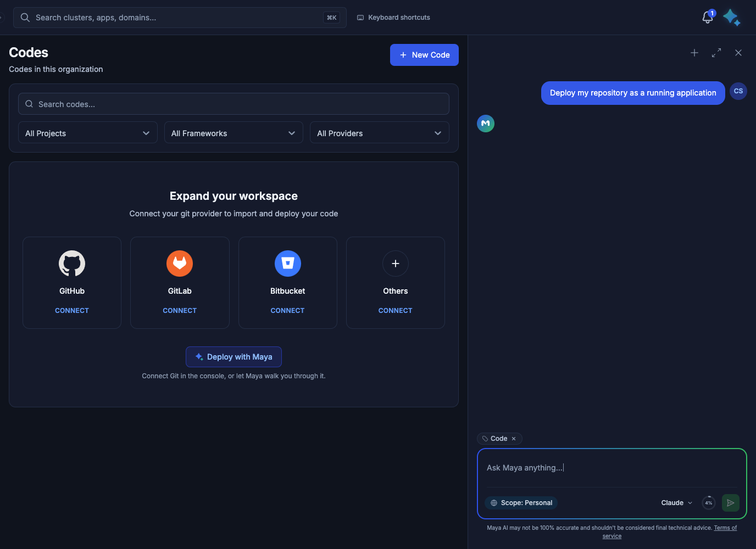Send the message to Maya
Image resolution: width=756 pixels, height=549 pixels.
pyautogui.click(x=731, y=503)
